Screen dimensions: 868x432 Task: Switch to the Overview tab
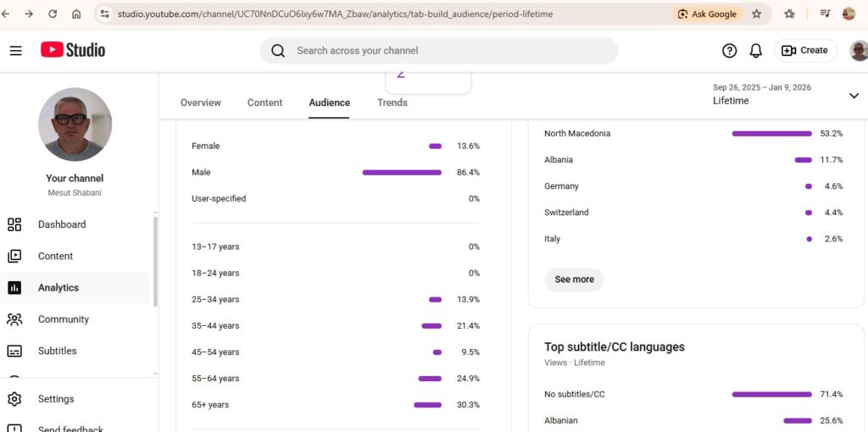tap(201, 102)
